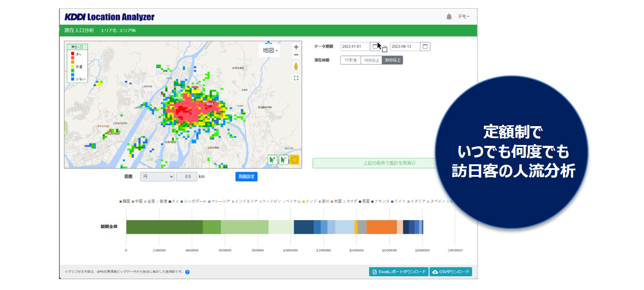Toggle 米国 legend entry

[x=336, y=201]
